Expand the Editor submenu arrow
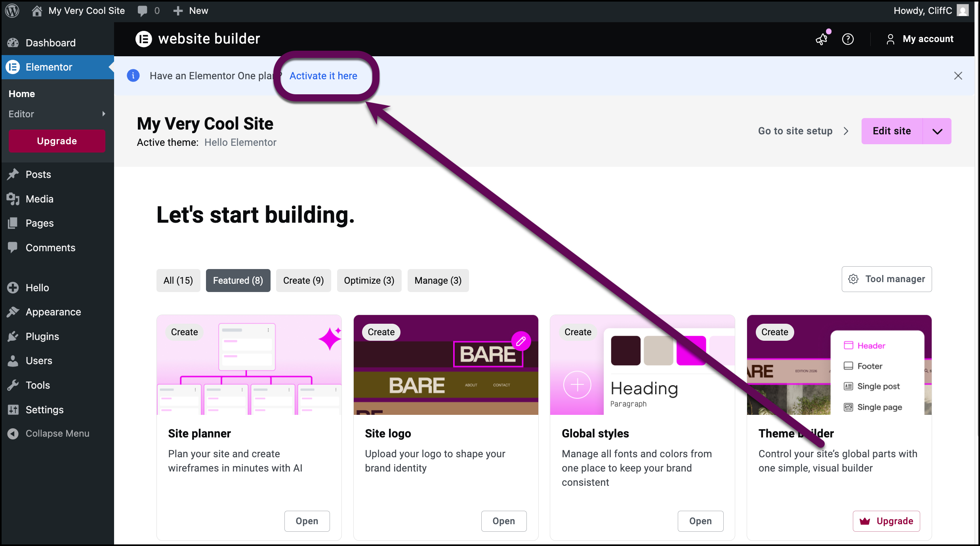The height and width of the screenshot is (546, 980). click(x=104, y=114)
